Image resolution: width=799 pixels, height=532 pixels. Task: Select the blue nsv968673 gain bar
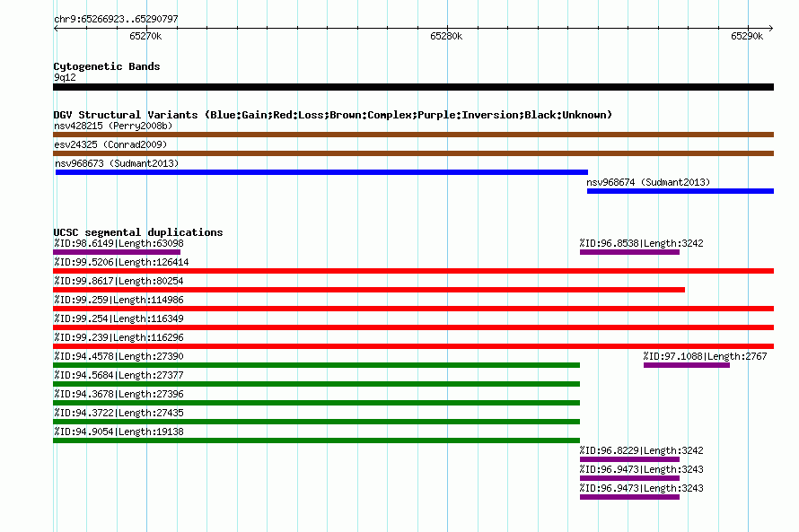(321, 172)
